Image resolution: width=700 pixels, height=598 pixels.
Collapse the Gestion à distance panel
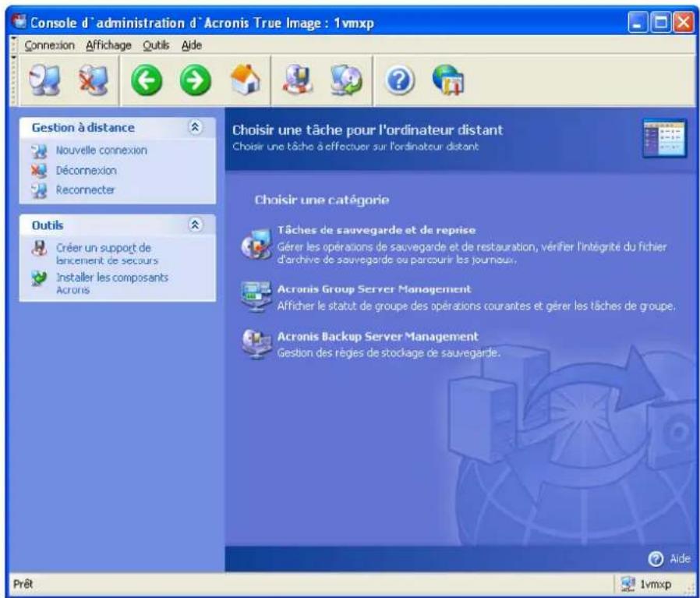pyautogui.click(x=195, y=127)
